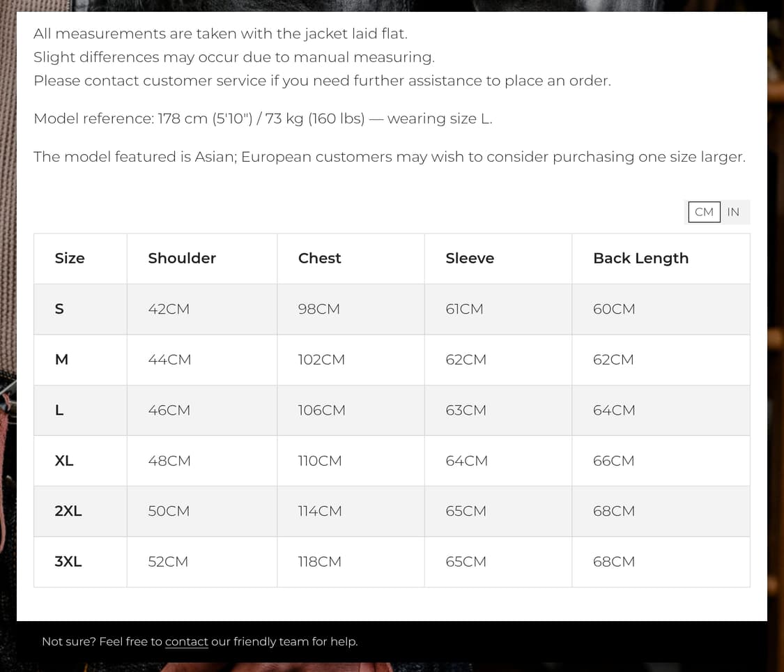Viewport: 784px width, 672px height.
Task: Click the Sleeve column header
Action: [x=470, y=258]
